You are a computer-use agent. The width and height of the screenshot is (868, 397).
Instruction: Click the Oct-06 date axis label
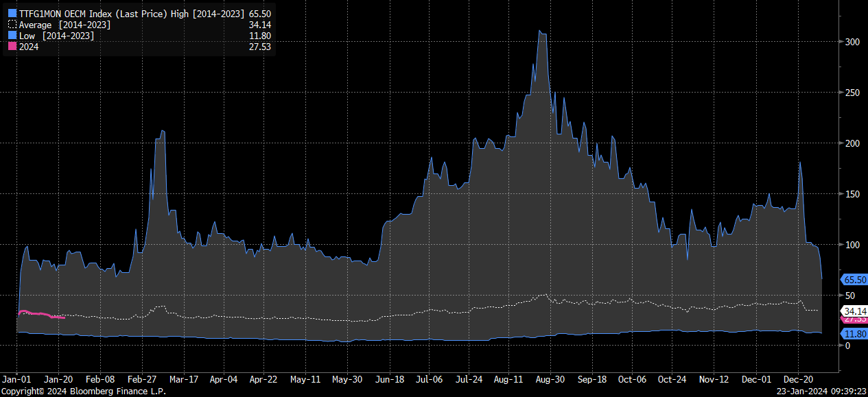coord(632,378)
